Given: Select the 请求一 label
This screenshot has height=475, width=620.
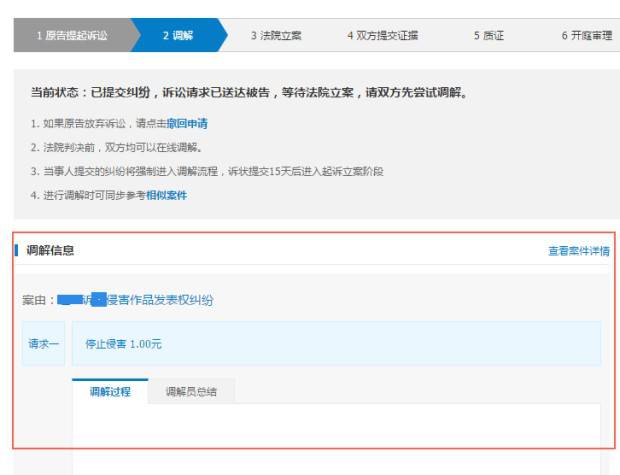Looking at the screenshot, I should click(43, 344).
